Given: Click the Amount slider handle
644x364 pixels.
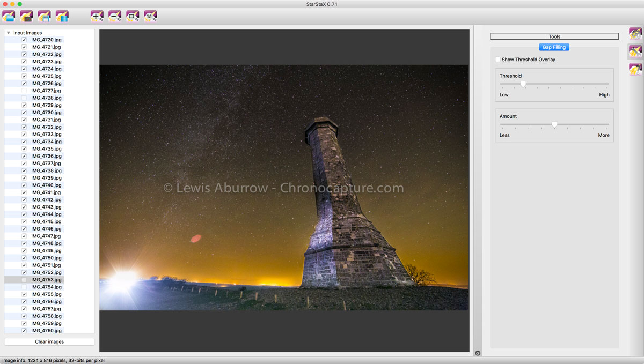Looking at the screenshot, I should (554, 124).
